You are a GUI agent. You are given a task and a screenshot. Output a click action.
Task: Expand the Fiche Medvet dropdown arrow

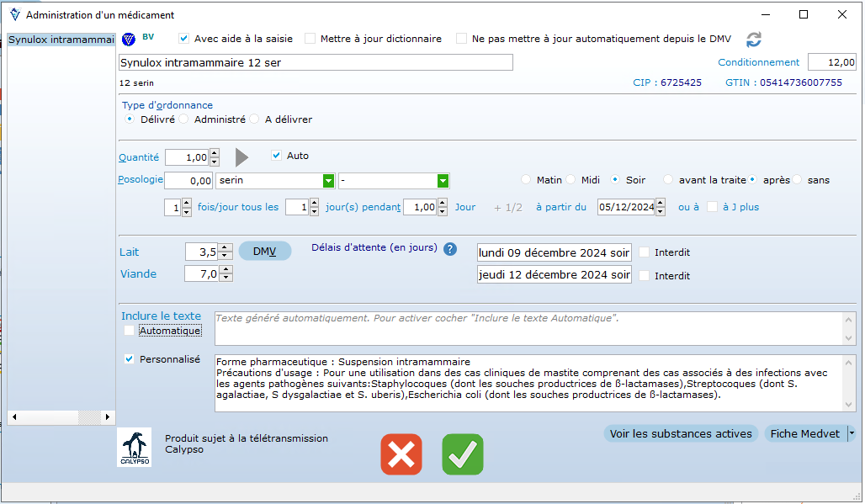point(852,434)
